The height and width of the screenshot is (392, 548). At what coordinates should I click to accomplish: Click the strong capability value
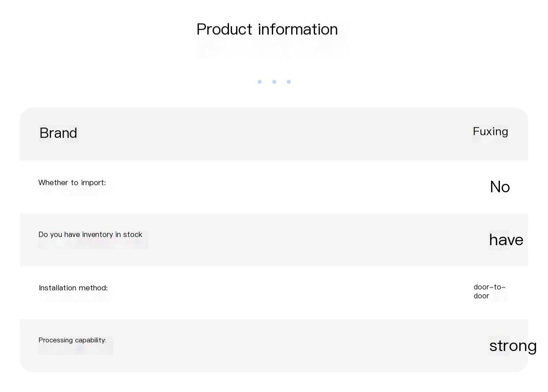[513, 346]
